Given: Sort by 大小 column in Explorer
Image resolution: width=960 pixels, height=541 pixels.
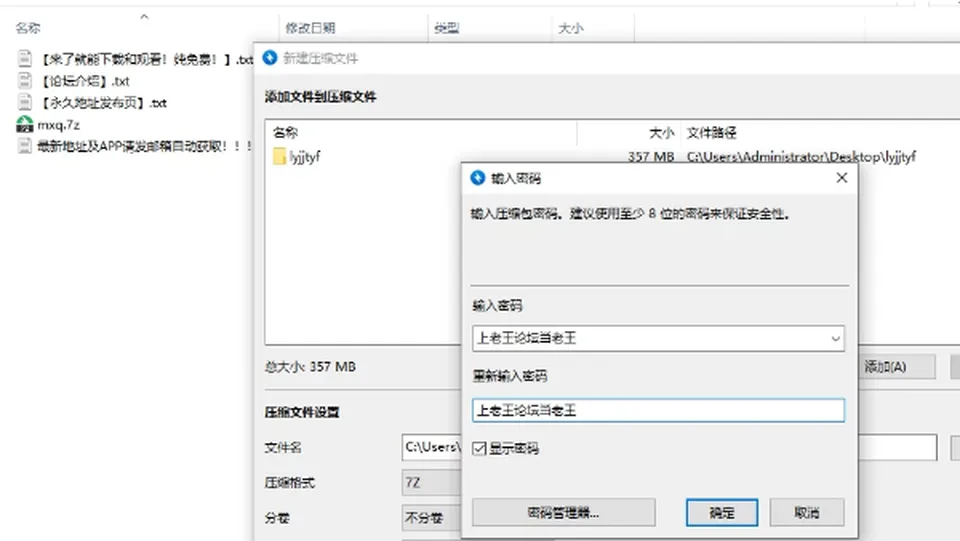Looking at the screenshot, I should [x=571, y=28].
